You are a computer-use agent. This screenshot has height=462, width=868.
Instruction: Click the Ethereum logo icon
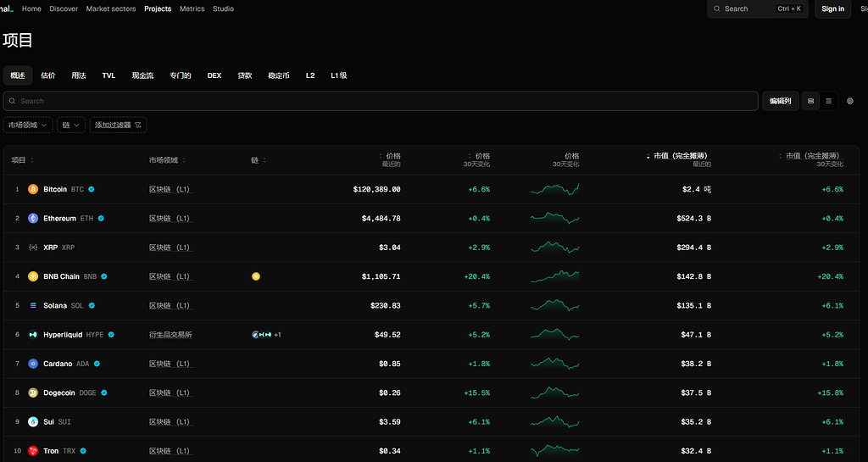[33, 219]
